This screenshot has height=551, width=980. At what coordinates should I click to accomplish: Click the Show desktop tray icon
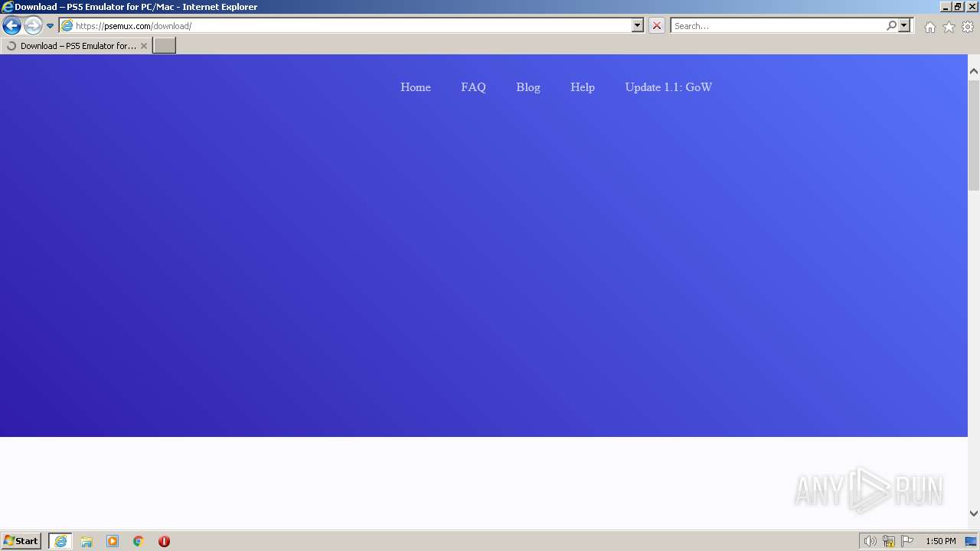[x=971, y=541]
